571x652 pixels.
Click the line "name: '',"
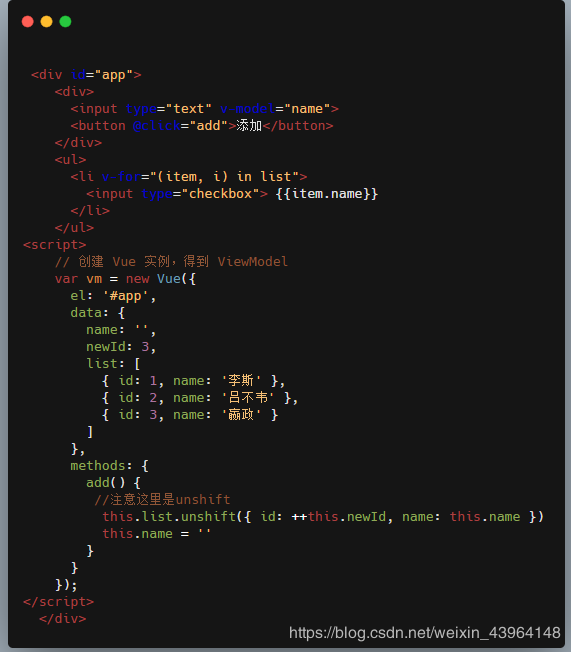pos(121,330)
